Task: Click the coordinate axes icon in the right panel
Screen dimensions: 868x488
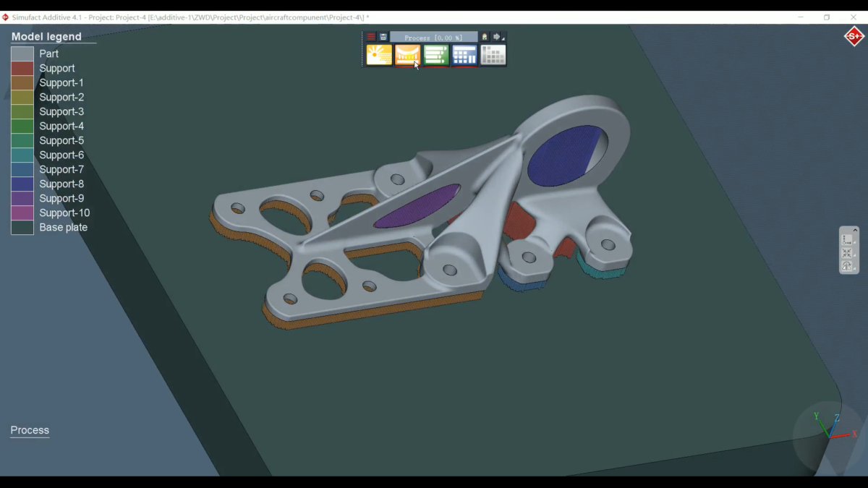Action: (846, 240)
